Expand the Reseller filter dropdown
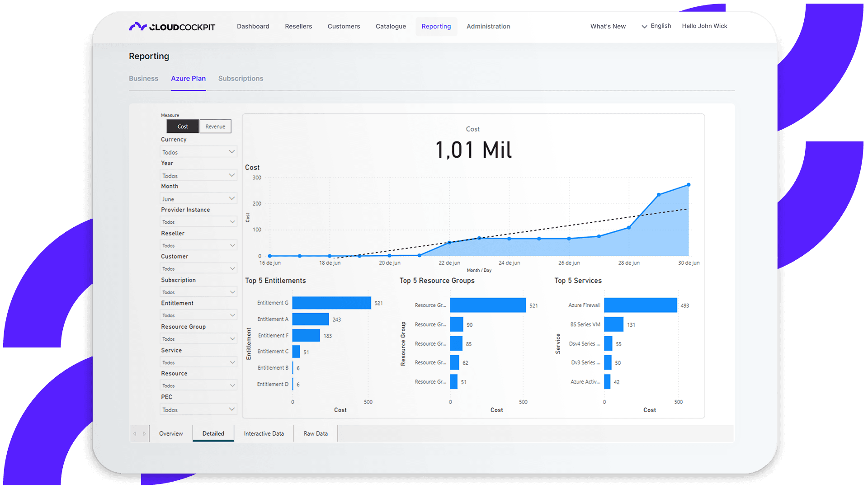Viewport: 868px width, 488px height. coord(198,245)
